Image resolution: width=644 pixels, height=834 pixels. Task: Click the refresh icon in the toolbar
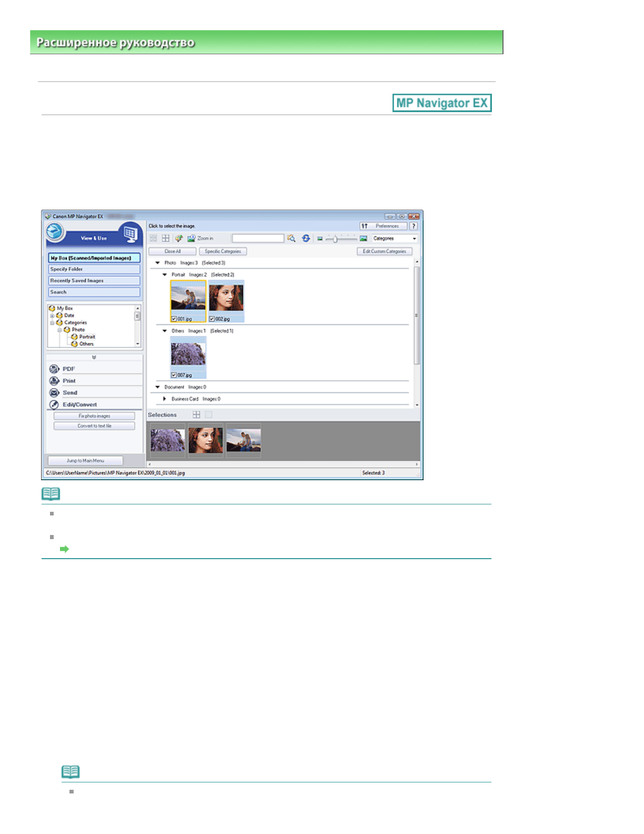point(306,239)
